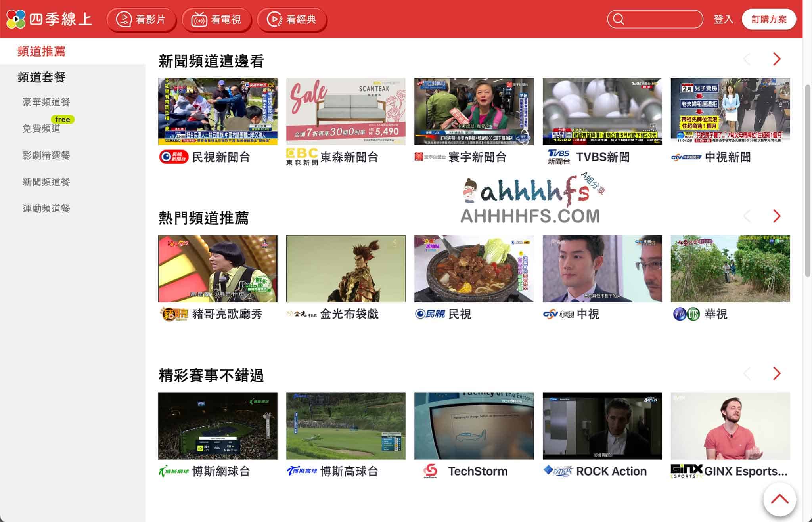The height and width of the screenshot is (522, 812).
Task: Click the 民視新聞台 channel logo
Action: pyautogui.click(x=173, y=157)
